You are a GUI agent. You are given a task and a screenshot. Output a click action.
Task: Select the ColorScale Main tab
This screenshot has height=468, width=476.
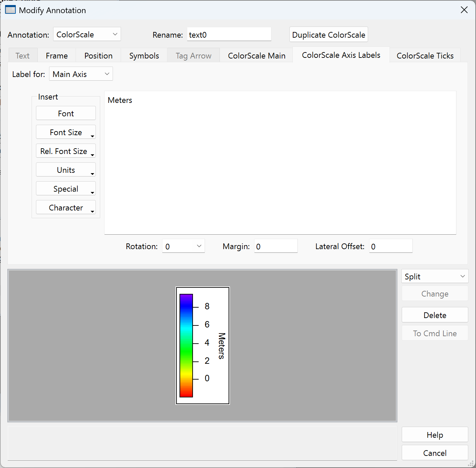pyautogui.click(x=256, y=56)
